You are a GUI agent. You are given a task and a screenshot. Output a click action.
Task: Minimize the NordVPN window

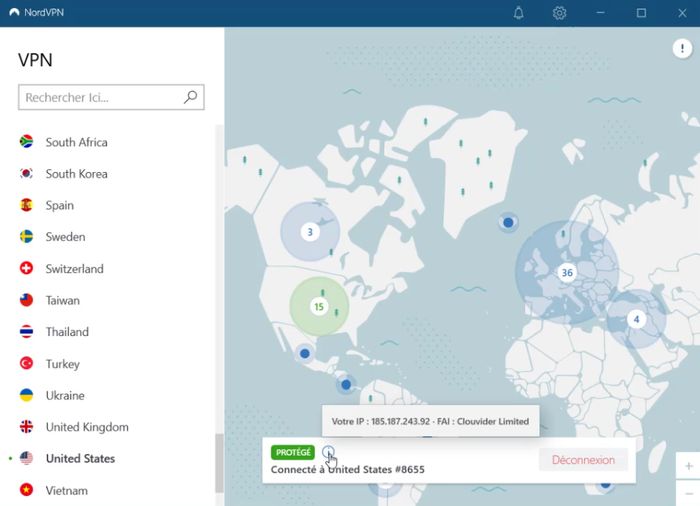point(600,13)
